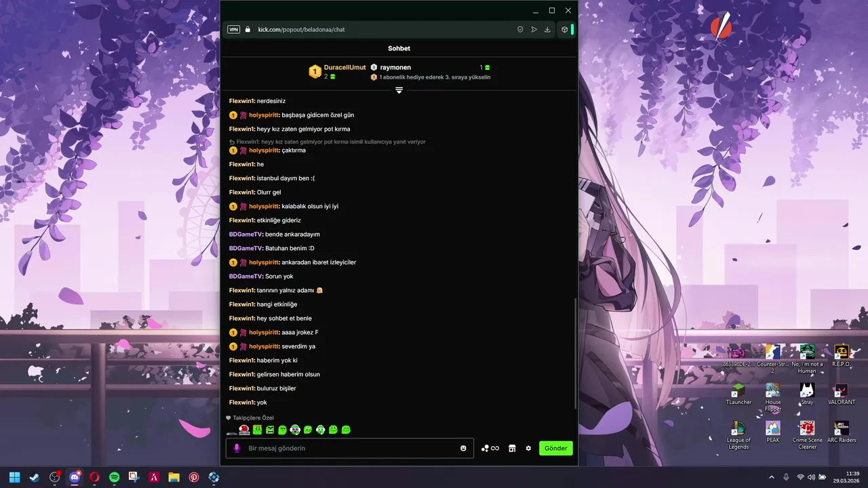Select the No, I'm not a Human shortcut
This screenshot has height=488, width=868.
807,359
